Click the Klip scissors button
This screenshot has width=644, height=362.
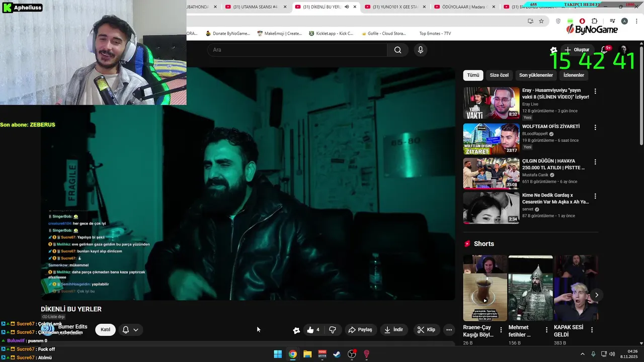click(x=426, y=330)
